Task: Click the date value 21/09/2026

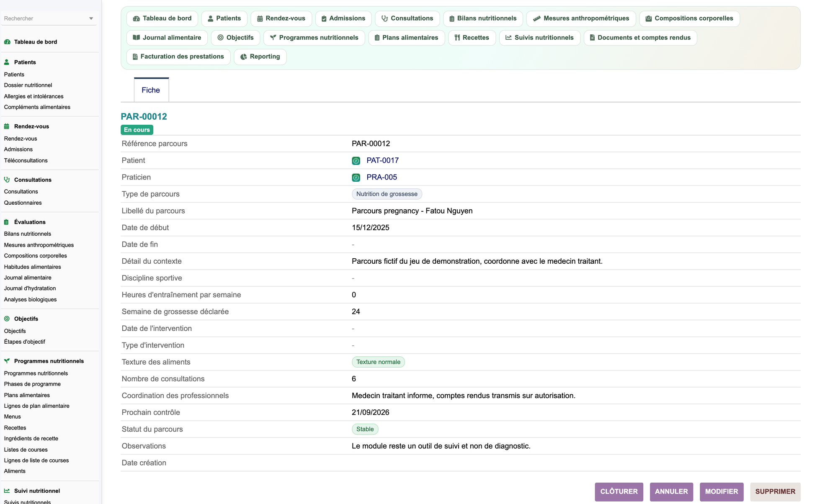Action: tap(371, 413)
